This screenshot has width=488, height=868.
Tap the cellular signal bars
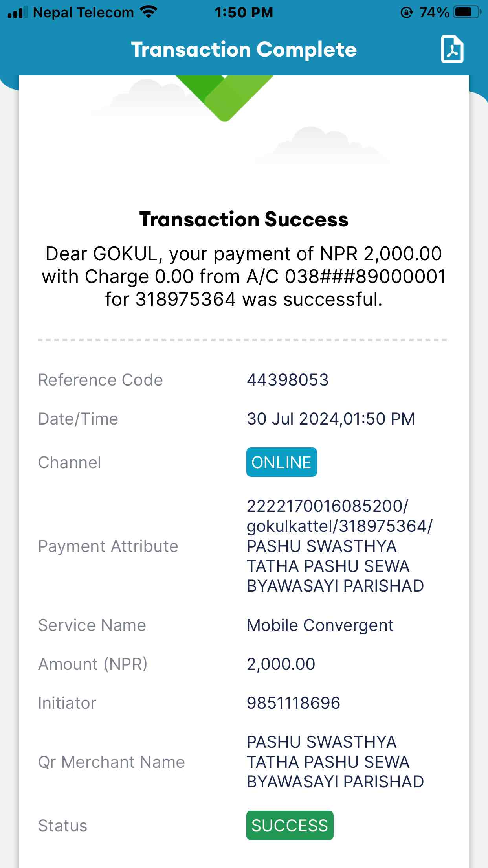pyautogui.click(x=17, y=12)
